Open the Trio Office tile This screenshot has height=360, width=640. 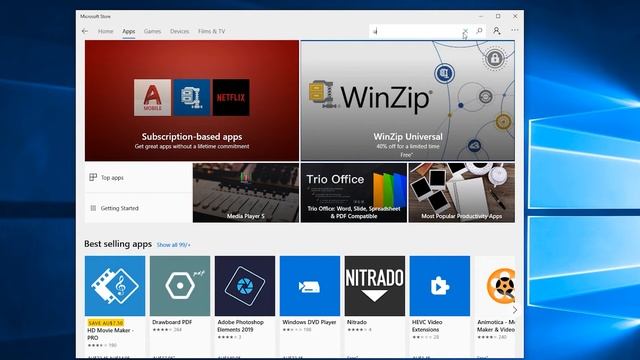pos(354,193)
